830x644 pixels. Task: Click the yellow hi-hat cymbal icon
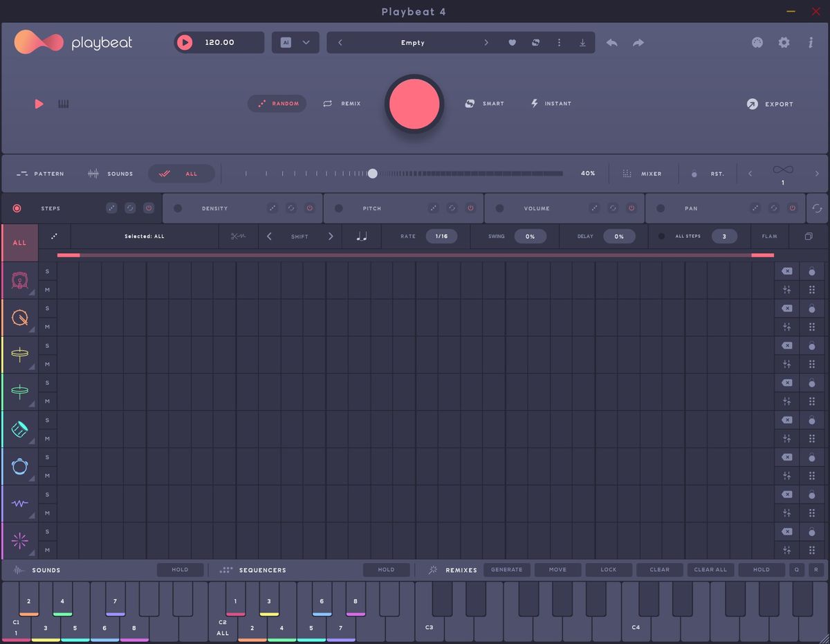click(19, 354)
